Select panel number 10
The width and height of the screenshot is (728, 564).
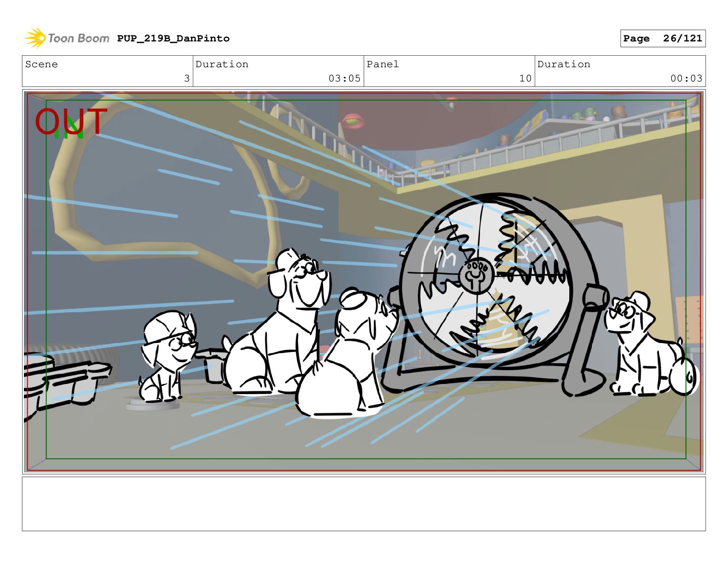(x=525, y=78)
